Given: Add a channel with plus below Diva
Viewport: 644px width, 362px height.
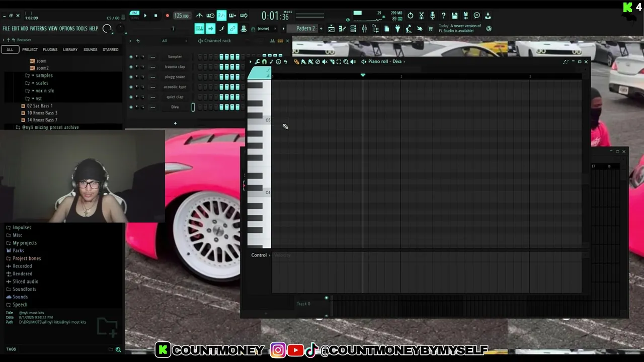Looking at the screenshot, I should (x=175, y=123).
